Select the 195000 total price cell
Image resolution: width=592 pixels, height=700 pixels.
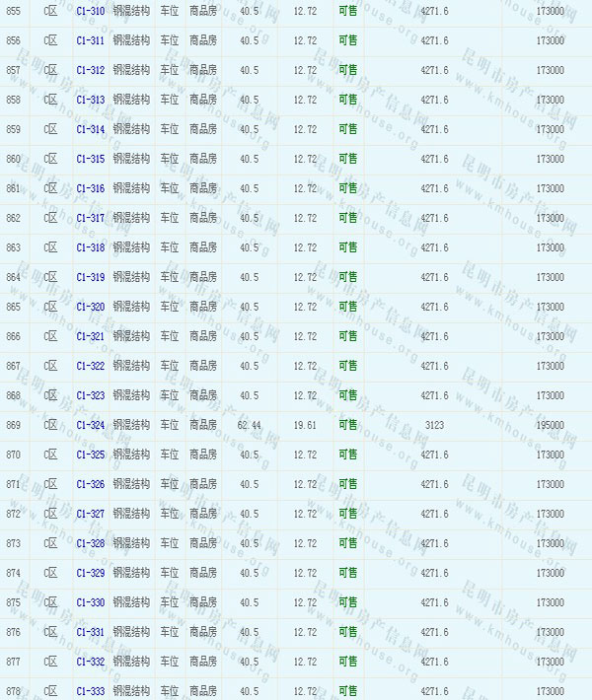point(551,425)
